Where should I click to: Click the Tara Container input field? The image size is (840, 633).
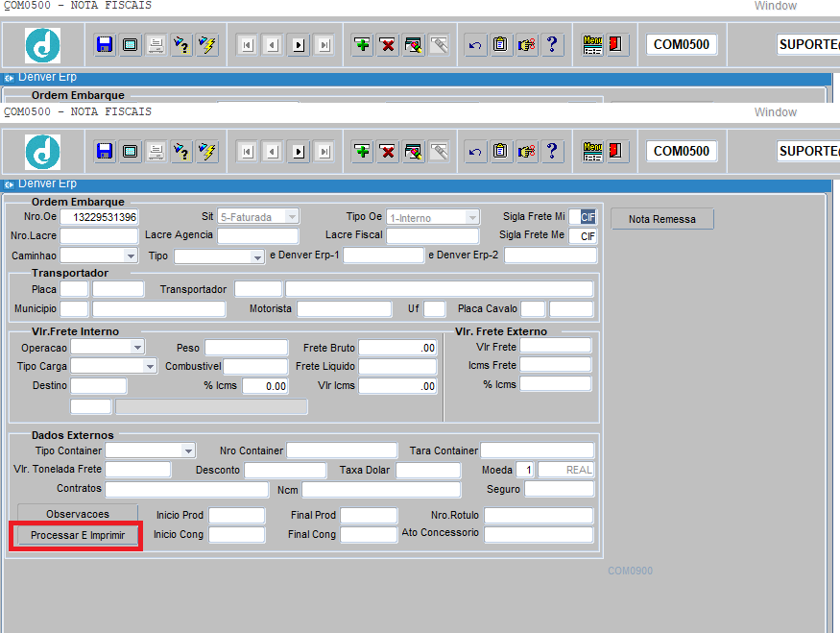pos(538,450)
